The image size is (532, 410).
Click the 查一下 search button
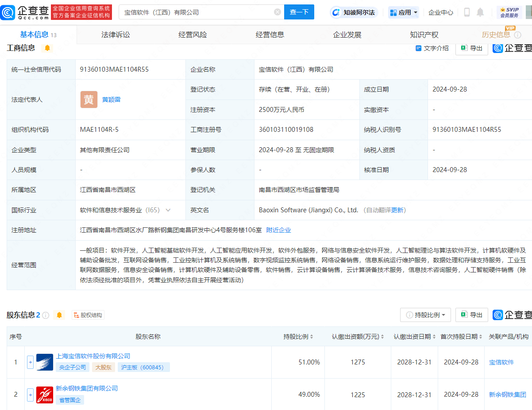pos(299,12)
